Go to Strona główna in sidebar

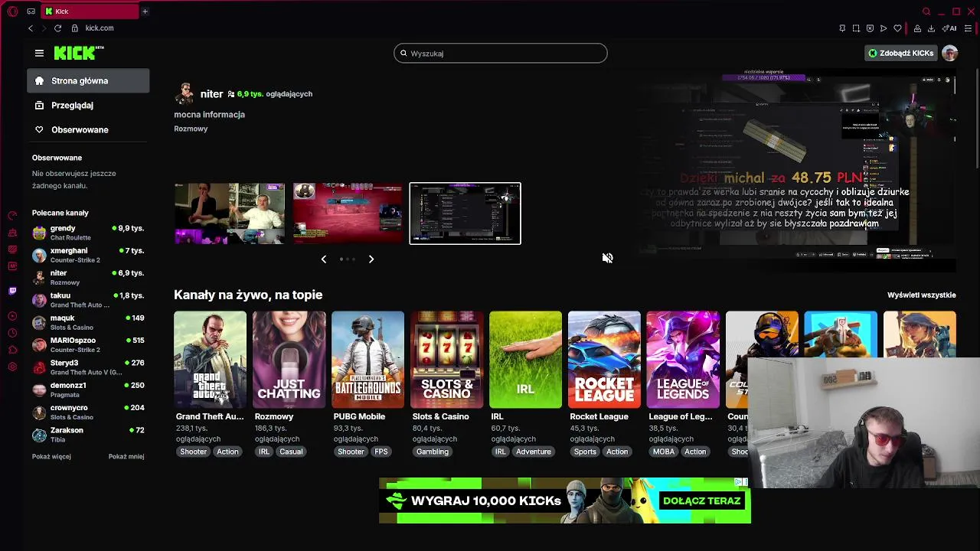(88, 80)
